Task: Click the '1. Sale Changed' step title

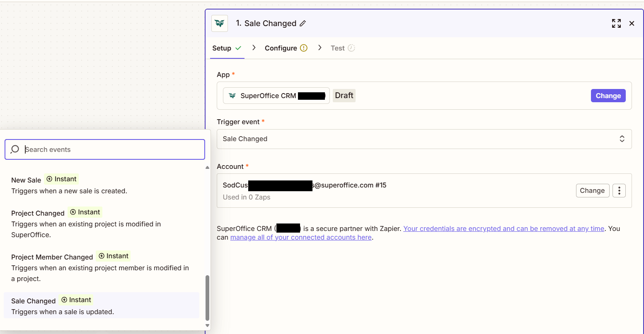Action: pyautogui.click(x=266, y=24)
